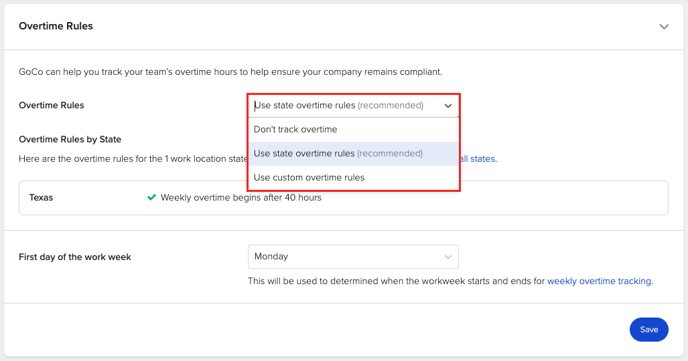688x361 pixels.
Task: Collapse the Overtime Rules section chevron
Action: [664, 27]
